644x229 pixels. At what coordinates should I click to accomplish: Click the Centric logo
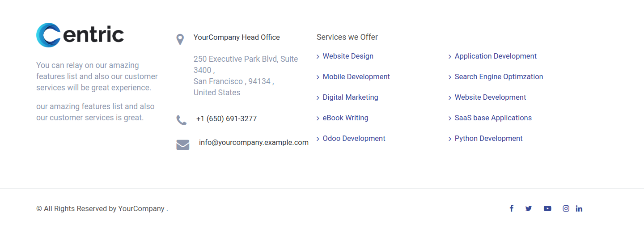80,35
